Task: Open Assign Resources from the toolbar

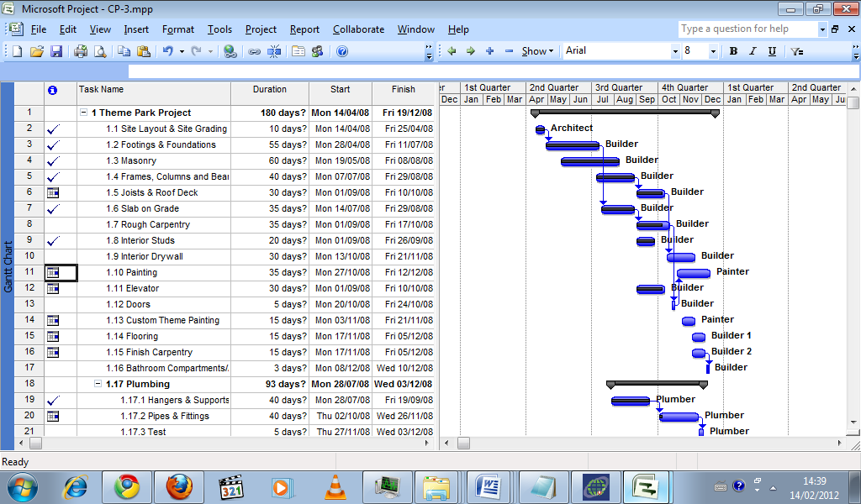Action: coord(317,51)
